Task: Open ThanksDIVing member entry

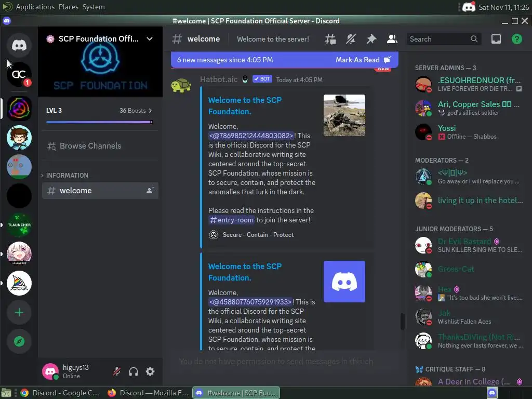Action: (469, 341)
